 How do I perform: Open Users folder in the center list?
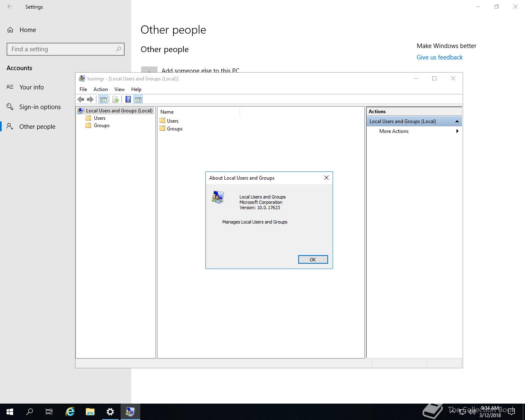(x=169, y=121)
